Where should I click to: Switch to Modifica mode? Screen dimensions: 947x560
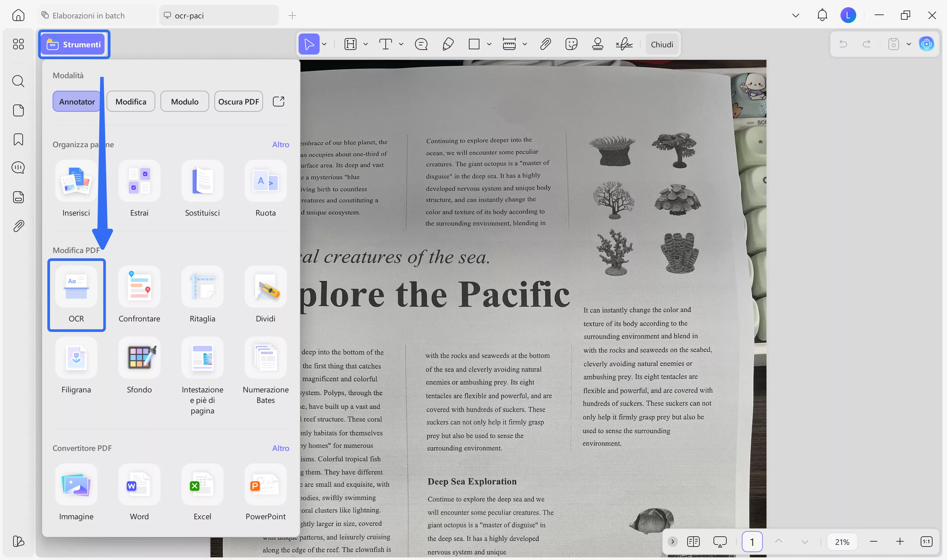point(131,102)
